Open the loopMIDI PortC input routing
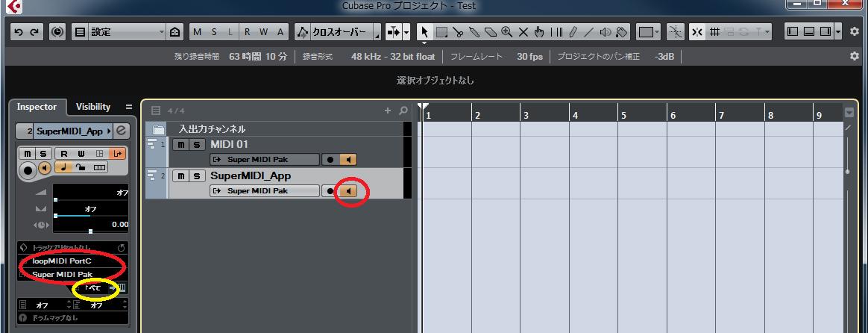The image size is (868, 333). click(x=72, y=261)
